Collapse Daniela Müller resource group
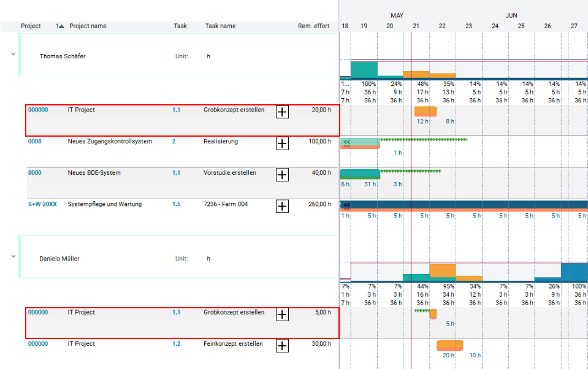The image size is (588, 369). tap(12, 257)
